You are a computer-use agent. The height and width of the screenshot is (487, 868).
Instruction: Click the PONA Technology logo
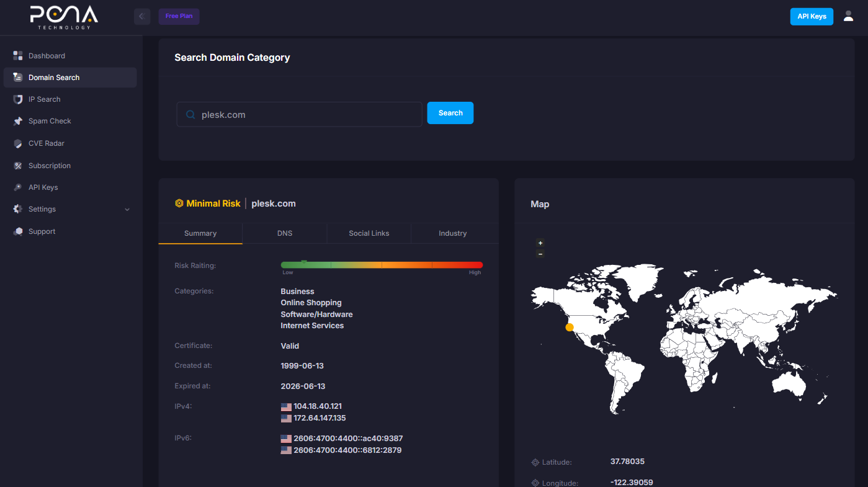64,17
